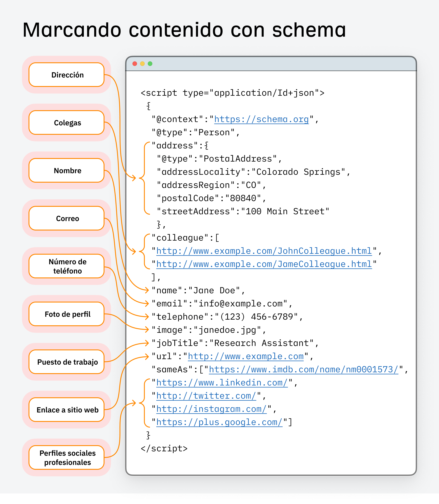Click the Foto de perfil box
Screen dimensions: 439x504
point(66,314)
